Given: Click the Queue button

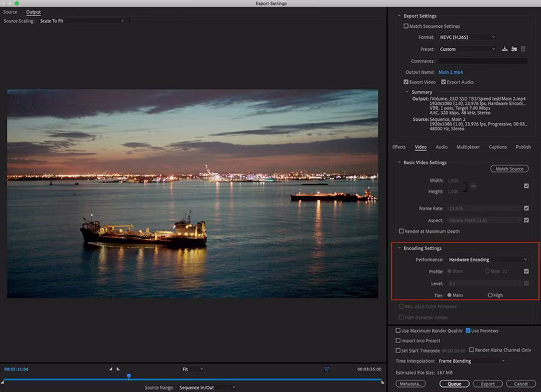Looking at the screenshot, I should [x=454, y=384].
